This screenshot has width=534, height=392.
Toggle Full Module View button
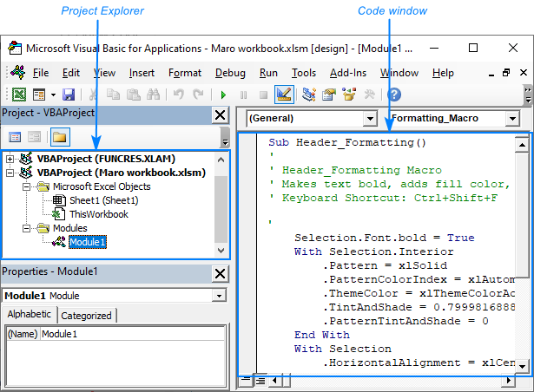pos(260,381)
